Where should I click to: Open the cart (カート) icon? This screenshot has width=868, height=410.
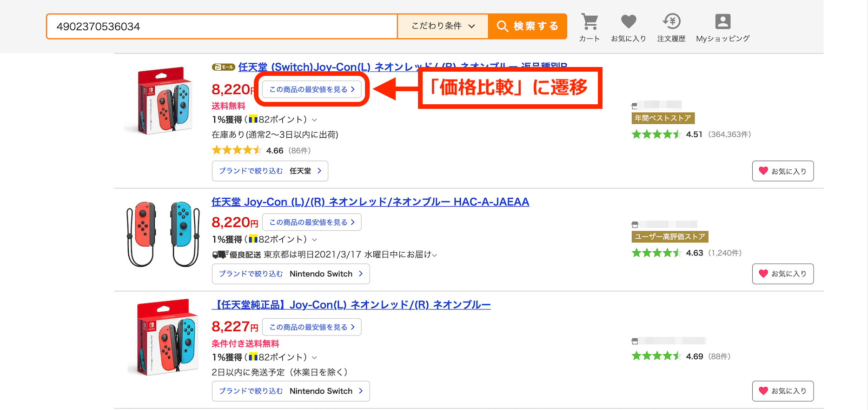tap(589, 22)
